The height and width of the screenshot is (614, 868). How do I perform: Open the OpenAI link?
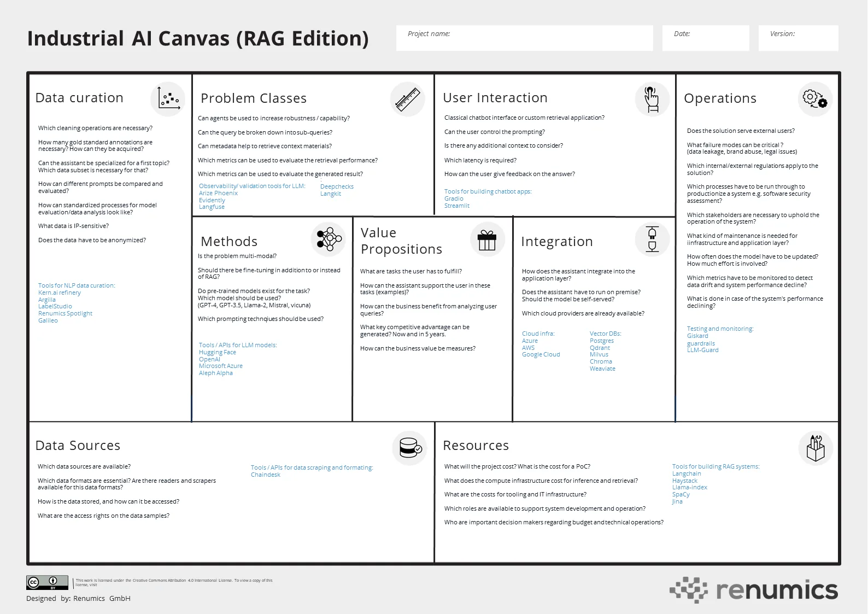(209, 359)
